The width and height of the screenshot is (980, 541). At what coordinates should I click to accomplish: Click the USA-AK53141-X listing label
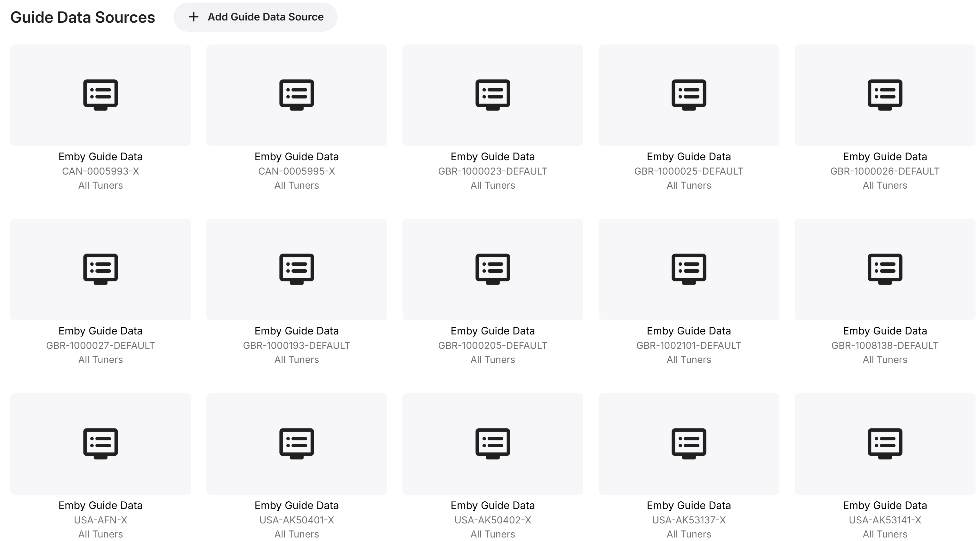885,520
